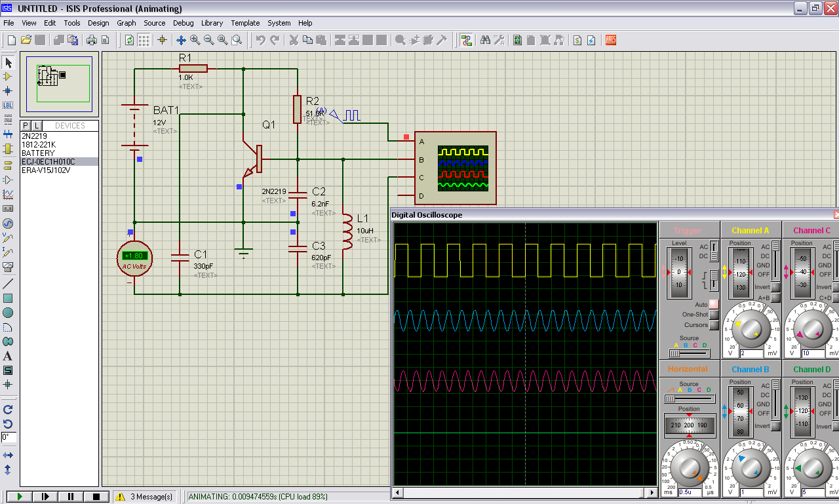
Task: Select 2N2219 in the devices list
Action: click(x=34, y=136)
